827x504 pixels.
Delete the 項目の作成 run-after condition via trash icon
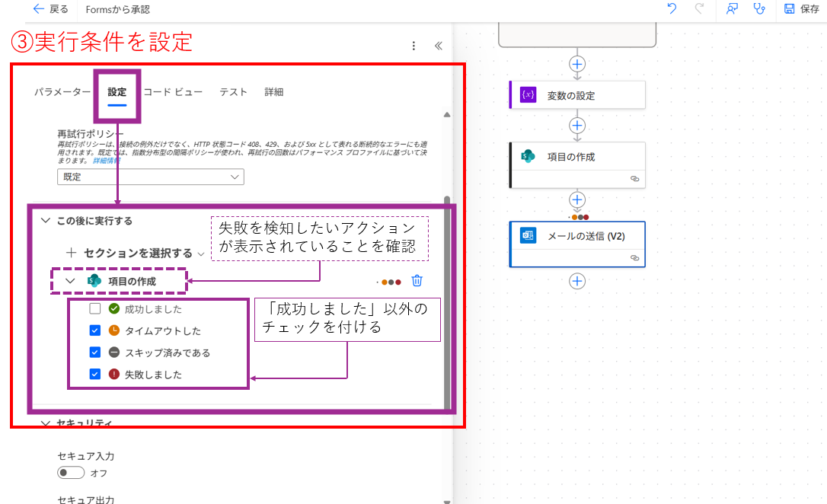click(x=416, y=281)
